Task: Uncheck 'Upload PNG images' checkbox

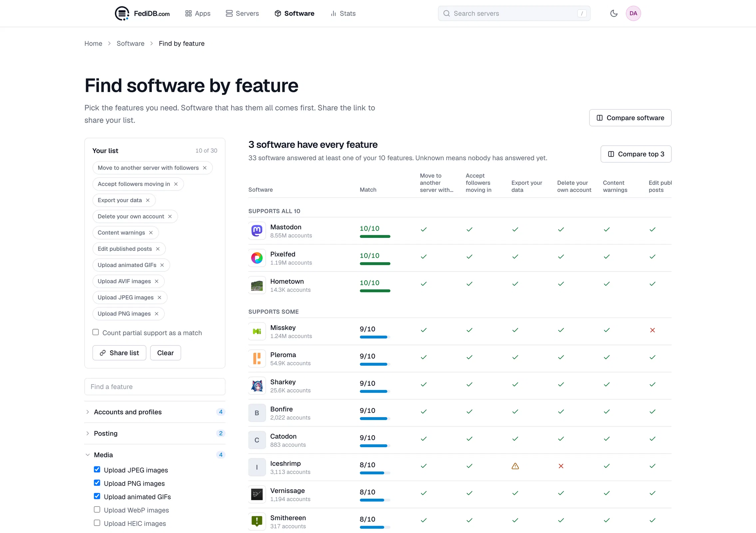Action: pyautogui.click(x=97, y=483)
